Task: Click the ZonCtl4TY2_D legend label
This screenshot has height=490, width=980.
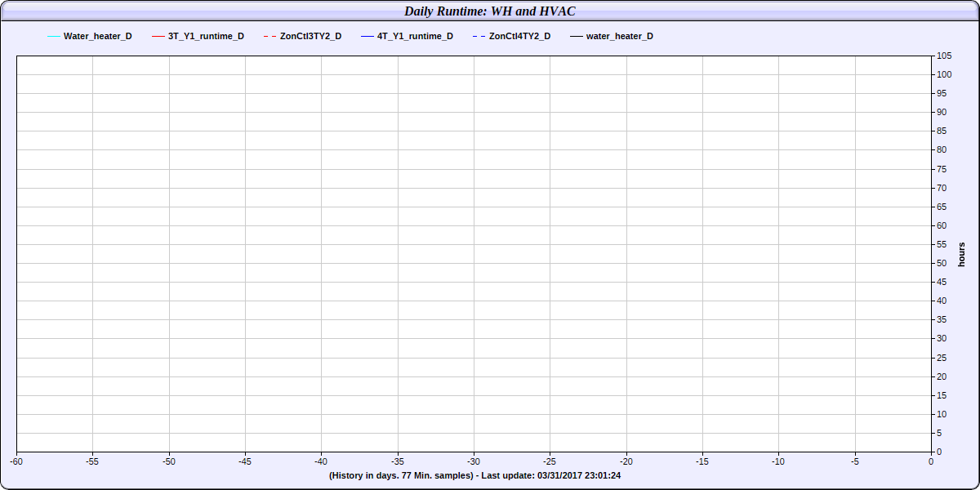Action: click(519, 37)
